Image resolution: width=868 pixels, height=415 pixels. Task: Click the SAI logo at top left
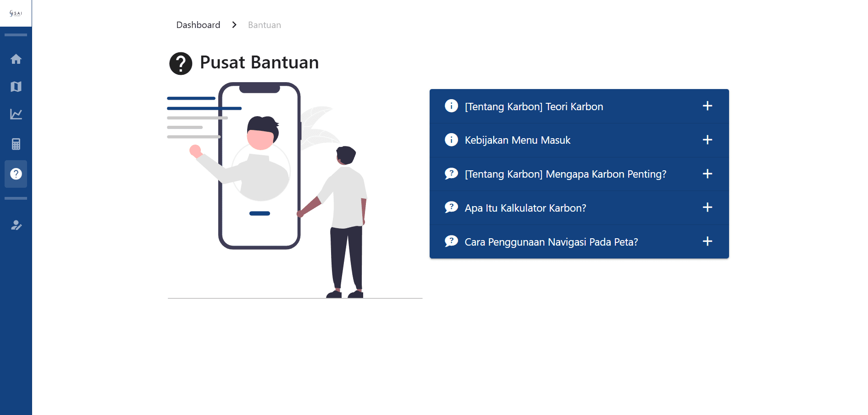pyautogui.click(x=16, y=13)
